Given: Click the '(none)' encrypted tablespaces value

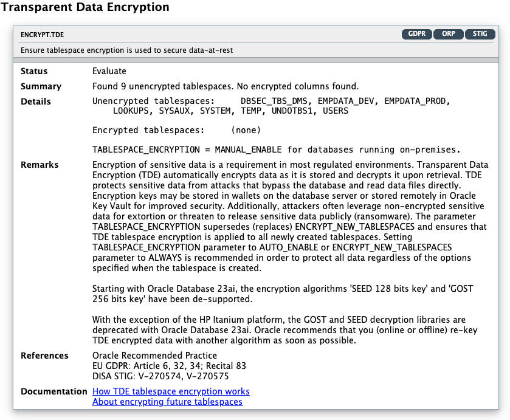Looking at the screenshot, I should pos(246,131).
